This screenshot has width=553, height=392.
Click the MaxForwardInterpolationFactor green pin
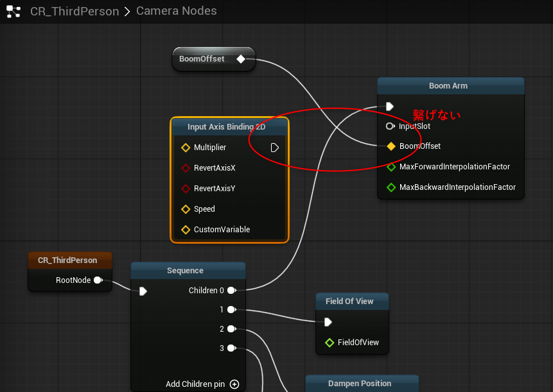pyautogui.click(x=391, y=167)
